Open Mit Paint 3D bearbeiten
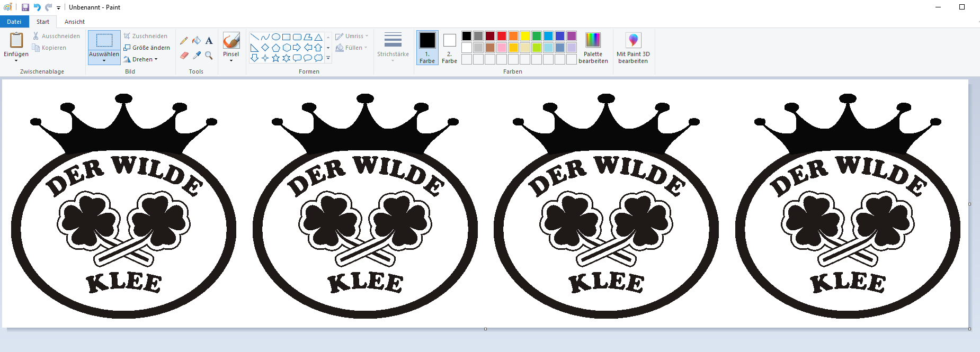Image resolution: width=980 pixels, height=352 pixels. coord(633,48)
